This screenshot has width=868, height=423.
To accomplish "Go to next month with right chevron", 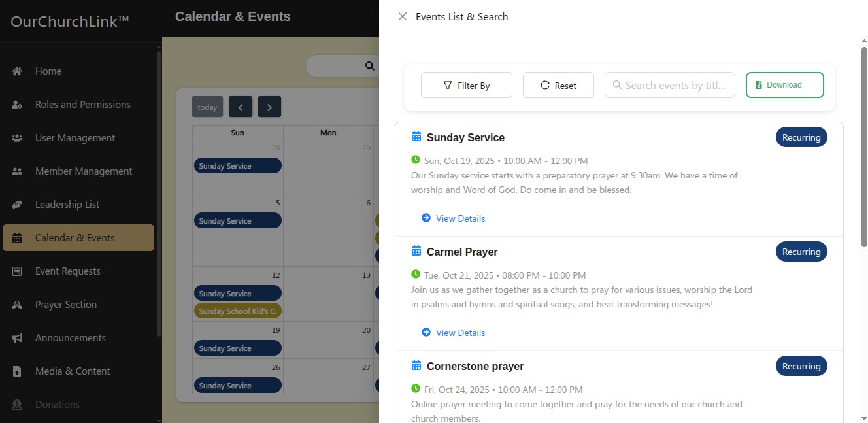I will coord(269,107).
